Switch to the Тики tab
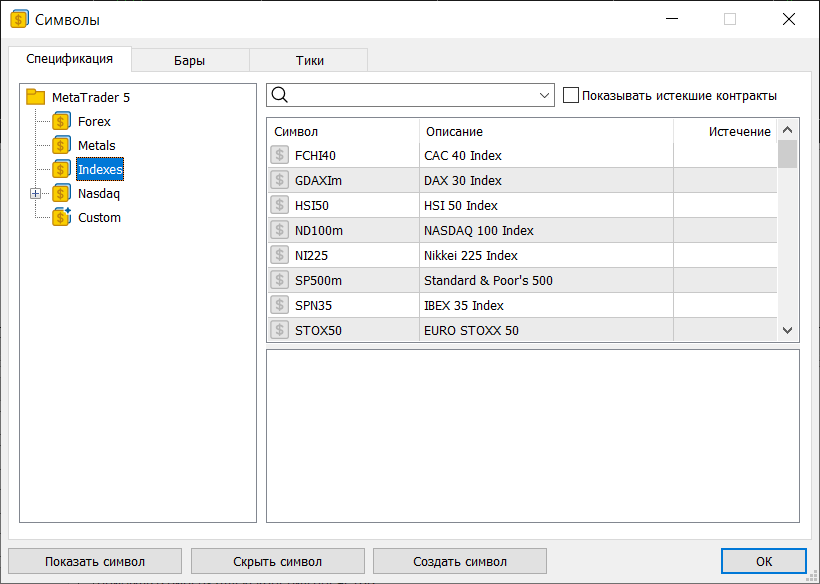 [309, 61]
